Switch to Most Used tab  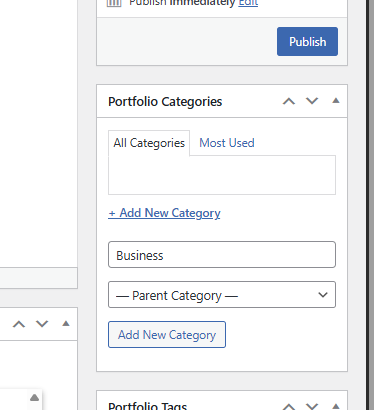(x=227, y=143)
